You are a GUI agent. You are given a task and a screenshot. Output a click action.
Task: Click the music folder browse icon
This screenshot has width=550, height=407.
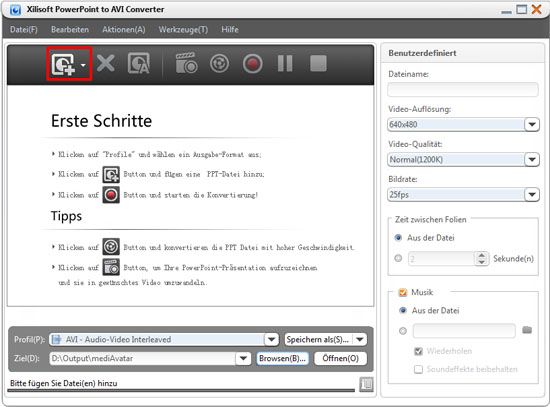tap(527, 330)
